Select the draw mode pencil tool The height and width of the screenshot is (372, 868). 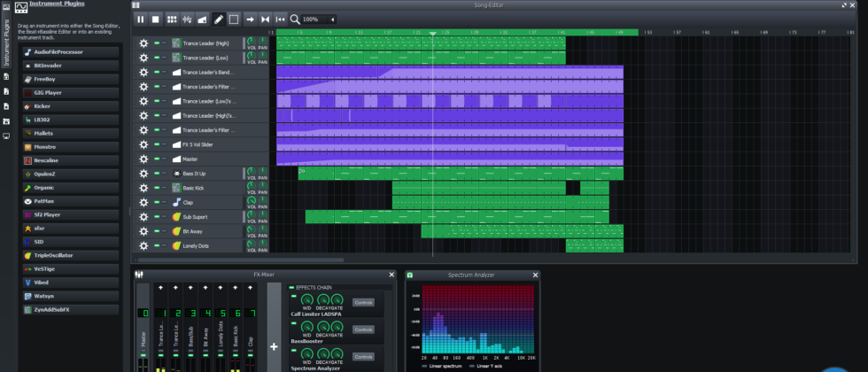pos(218,19)
